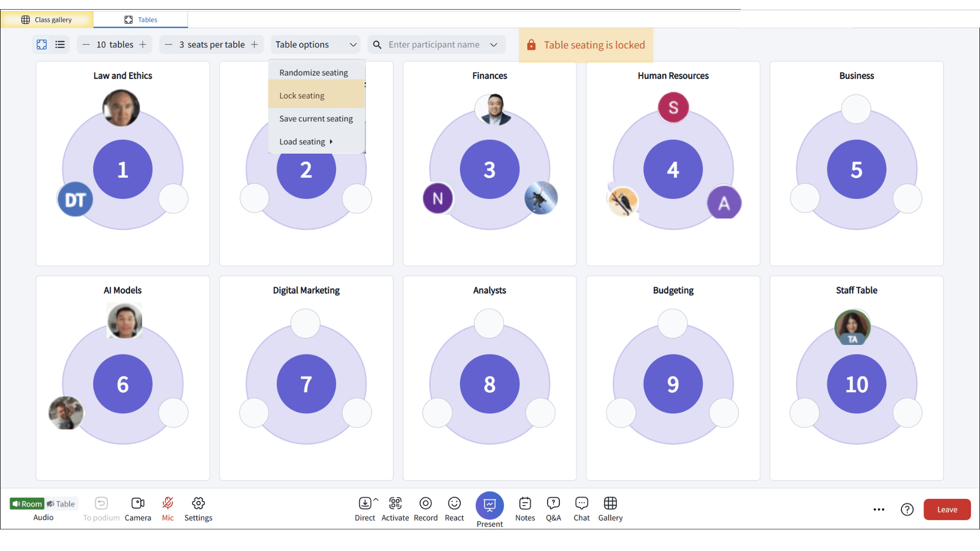Open the Activate tool
Image resolution: width=980 pixels, height=551 pixels.
pos(395,509)
